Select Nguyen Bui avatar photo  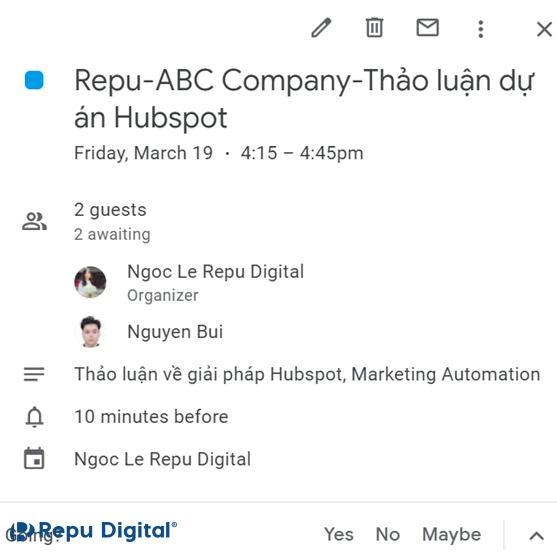pos(90,332)
